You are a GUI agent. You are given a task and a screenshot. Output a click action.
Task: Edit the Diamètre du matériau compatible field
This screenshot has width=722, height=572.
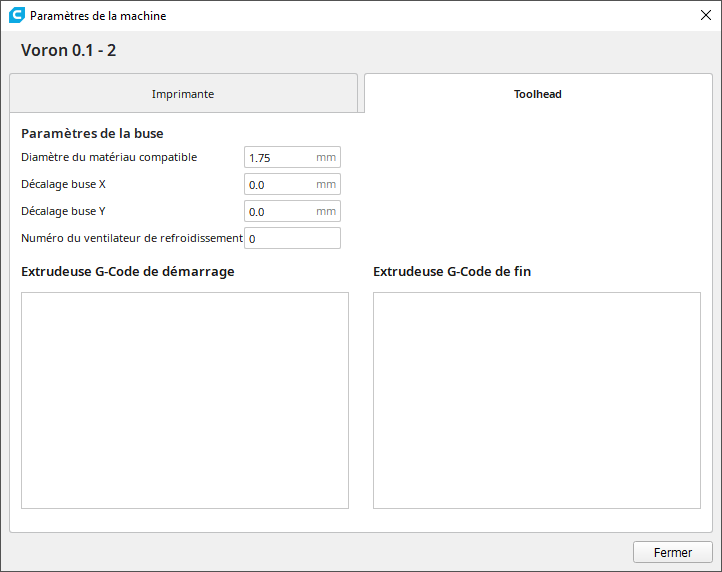[292, 158]
